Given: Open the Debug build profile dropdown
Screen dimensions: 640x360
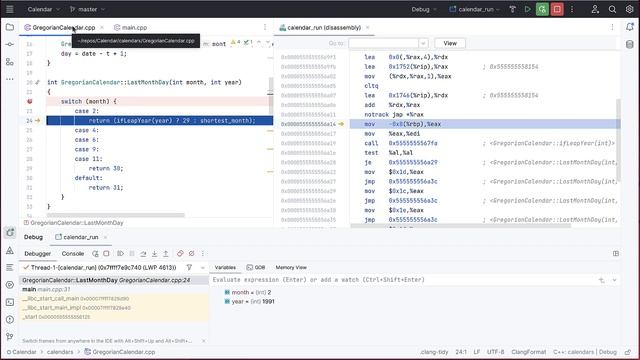Looking at the screenshot, I should click(x=424, y=9).
